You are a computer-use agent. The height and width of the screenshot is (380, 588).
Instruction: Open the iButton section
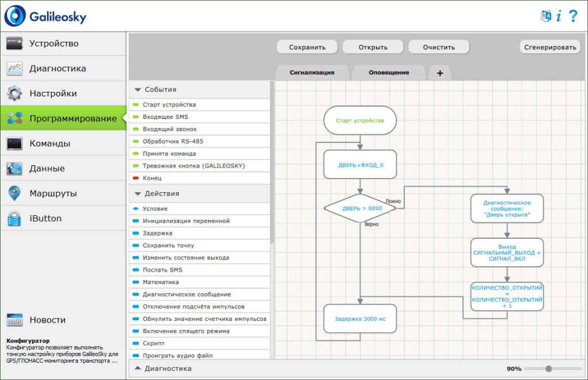coord(63,219)
